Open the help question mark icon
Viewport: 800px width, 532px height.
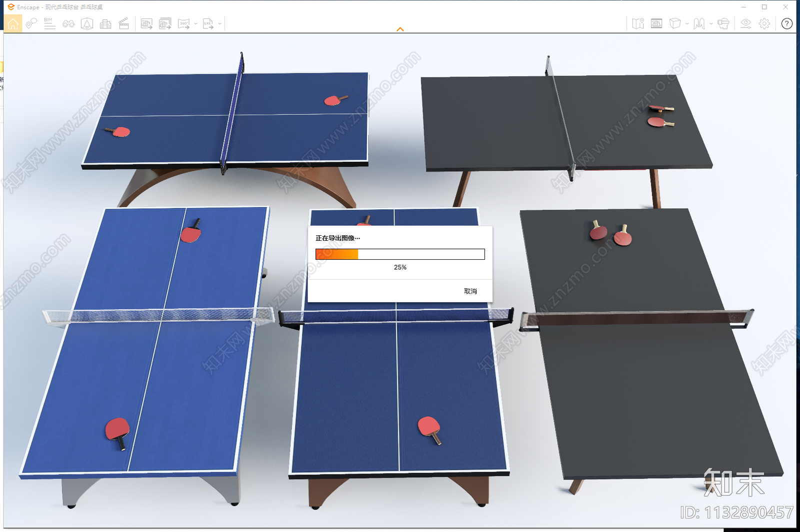[786, 23]
